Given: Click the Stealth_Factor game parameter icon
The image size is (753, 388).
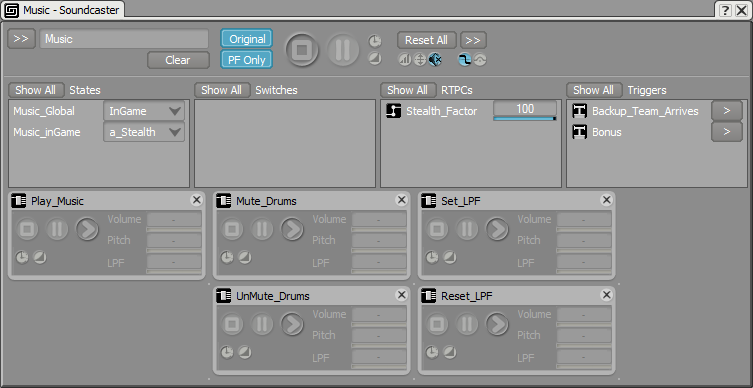Looking at the screenshot, I should pos(394,111).
